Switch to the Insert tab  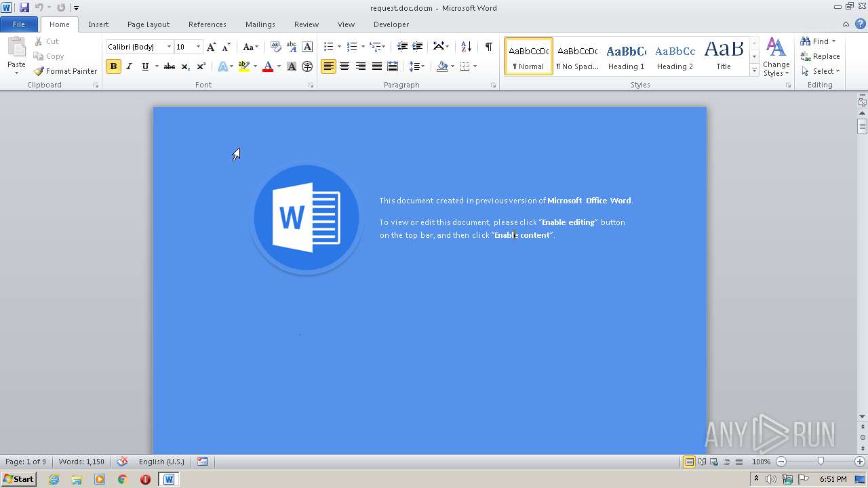pyautogui.click(x=98, y=24)
